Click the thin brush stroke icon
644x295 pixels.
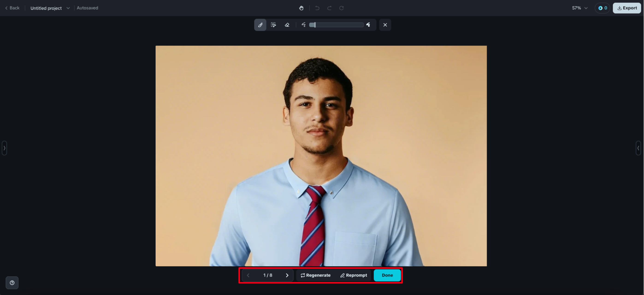pyautogui.click(x=304, y=25)
